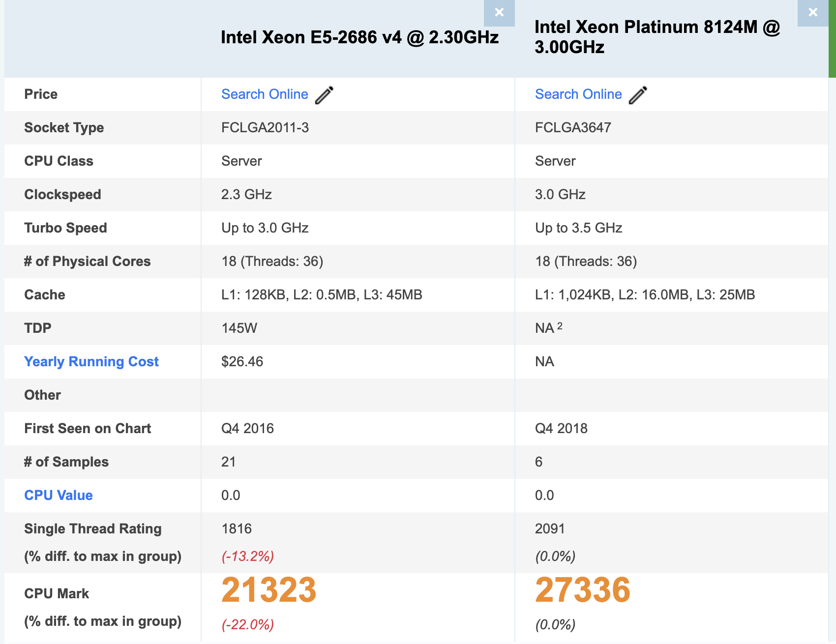
Task: Select sample count 21
Action: pyautogui.click(x=229, y=462)
